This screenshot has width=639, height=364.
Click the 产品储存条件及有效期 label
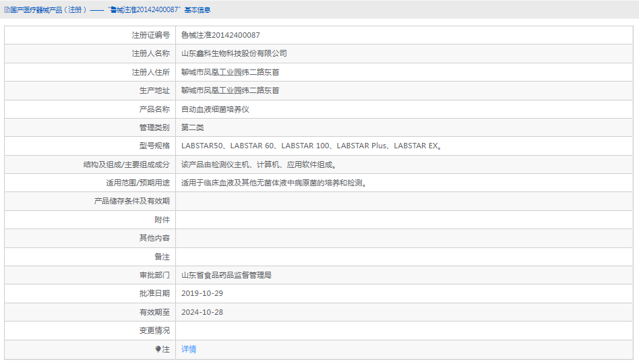[132, 202]
